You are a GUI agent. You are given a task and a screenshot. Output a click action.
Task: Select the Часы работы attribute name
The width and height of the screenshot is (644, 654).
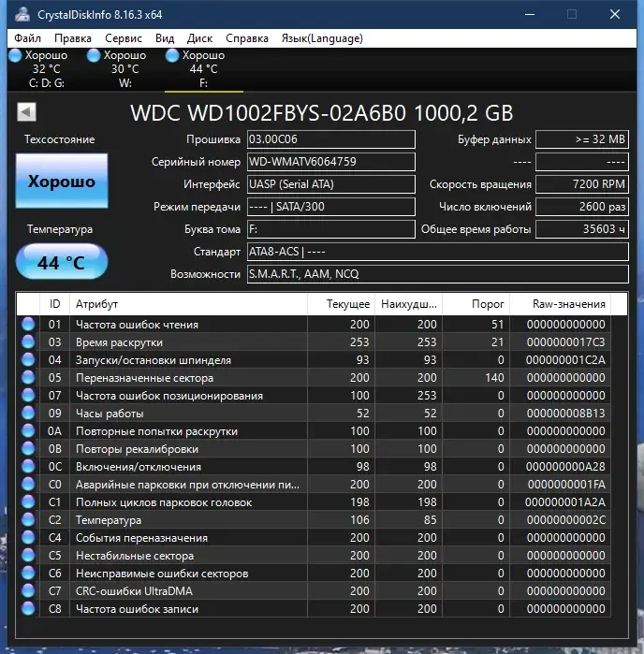click(x=110, y=414)
